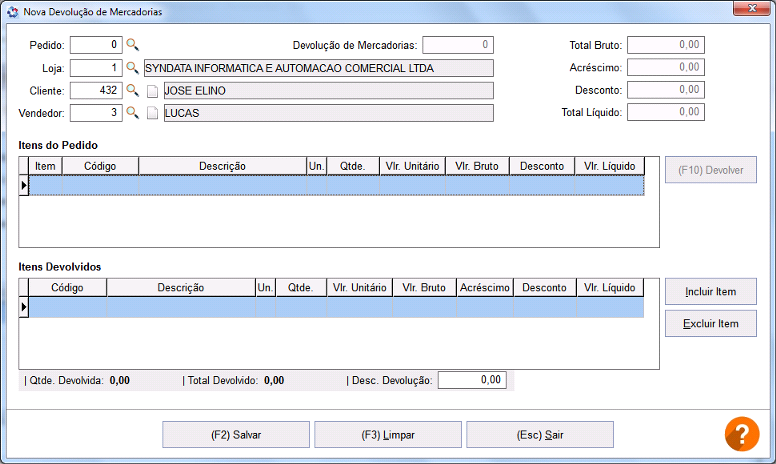Click the Excluir Item button
The height and width of the screenshot is (464, 776).
[711, 324]
